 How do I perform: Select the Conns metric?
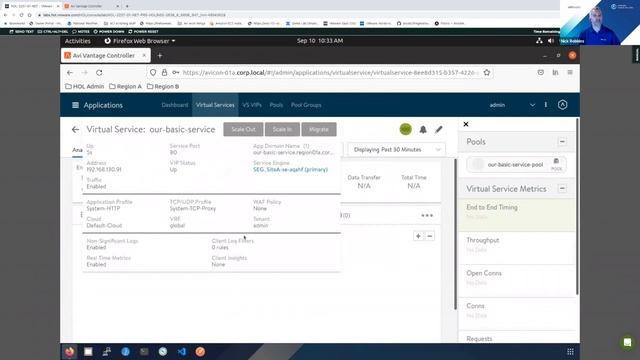click(517, 313)
